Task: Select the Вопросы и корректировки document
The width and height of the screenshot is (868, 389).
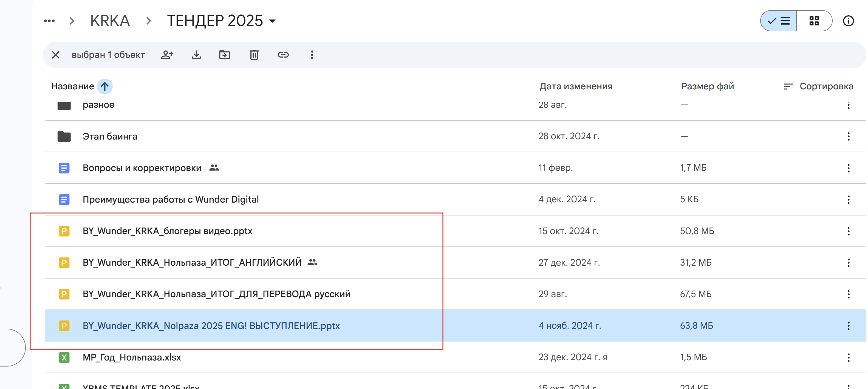Action: tap(142, 168)
